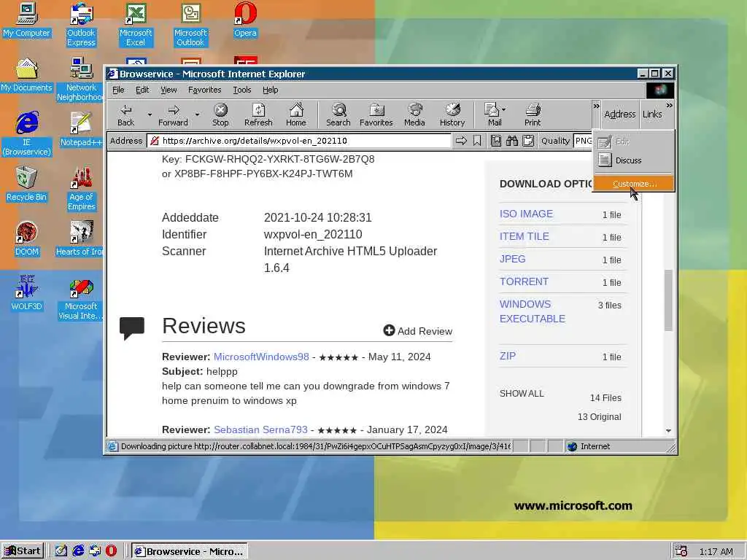Go to the Home page

point(296,114)
